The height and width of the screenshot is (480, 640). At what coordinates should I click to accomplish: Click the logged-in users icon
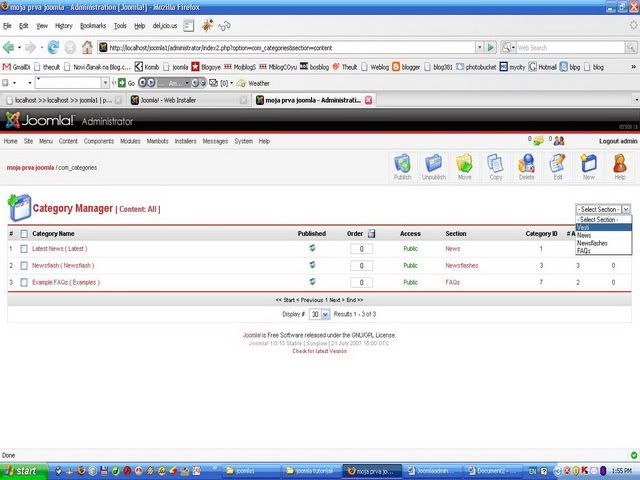[x=559, y=141]
